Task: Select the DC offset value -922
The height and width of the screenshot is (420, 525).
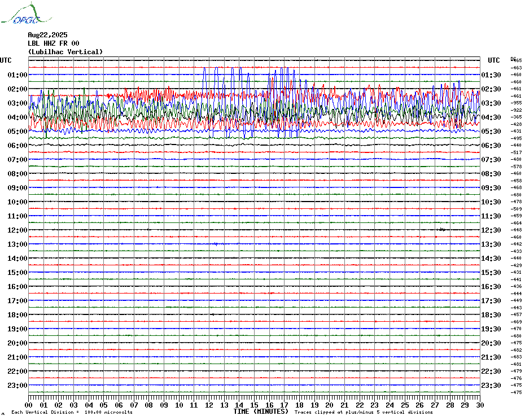Action: click(516, 110)
